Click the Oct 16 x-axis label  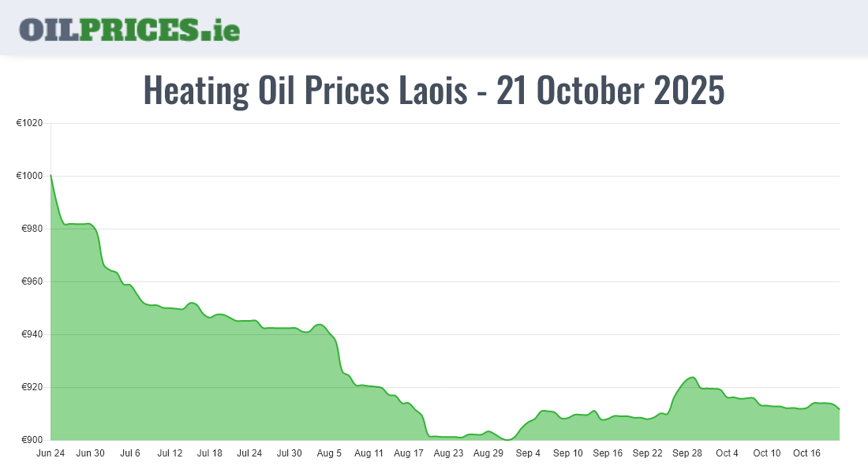[807, 453]
